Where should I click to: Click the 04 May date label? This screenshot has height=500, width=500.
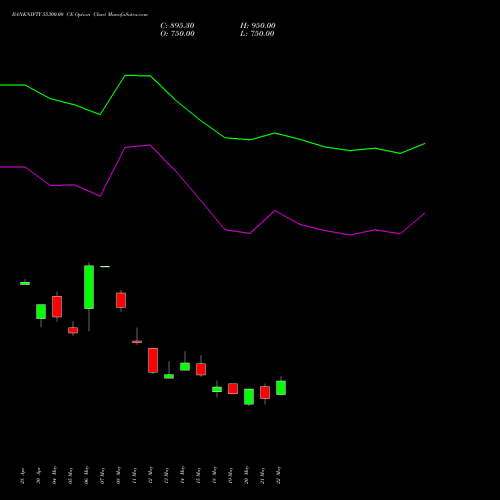54,475
